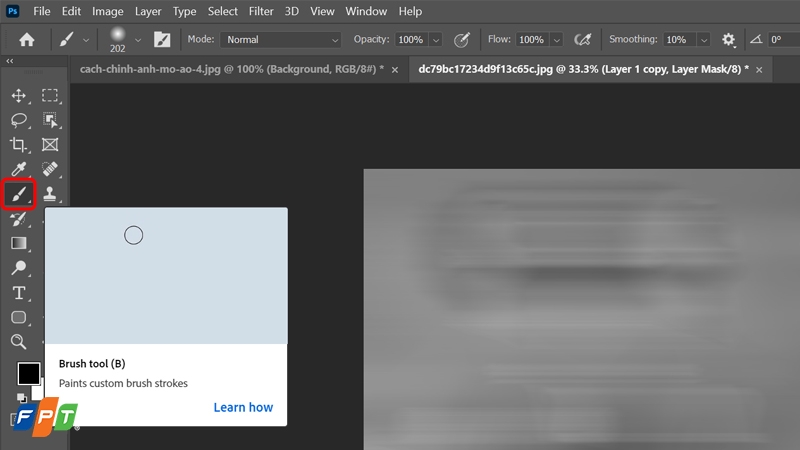The image size is (800, 450).
Task: Open the View menu
Action: click(322, 11)
